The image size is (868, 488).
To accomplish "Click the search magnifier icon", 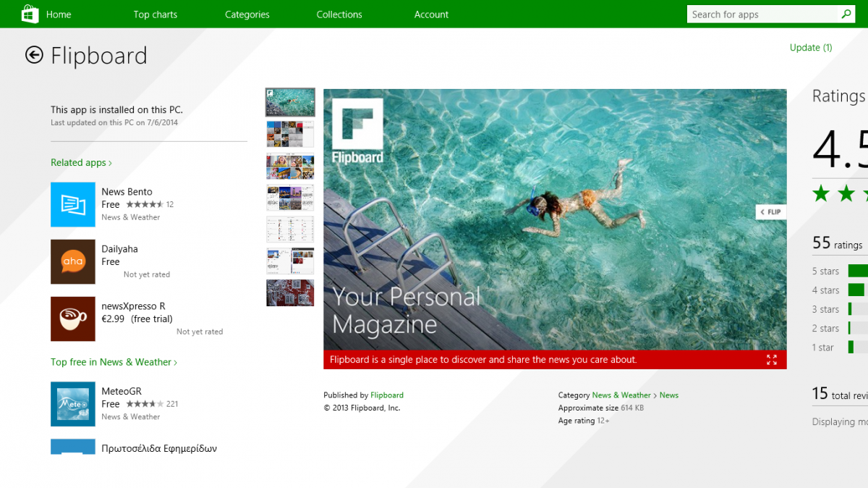I will (x=846, y=14).
